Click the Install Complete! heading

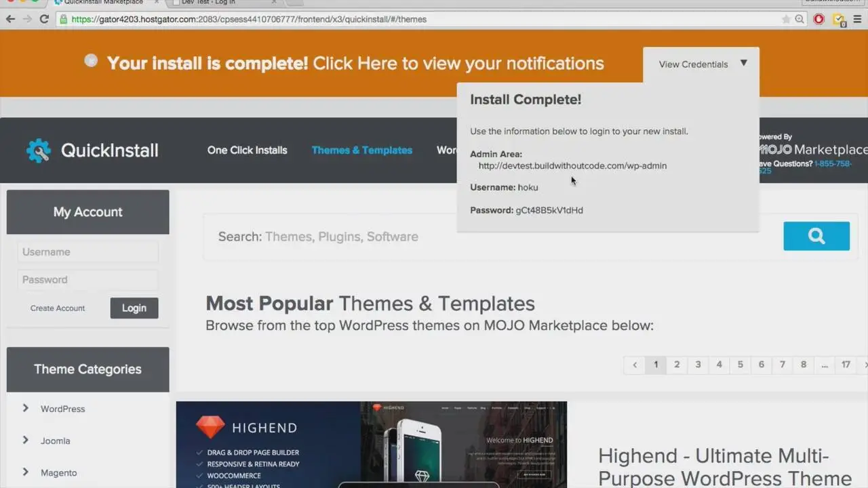tap(526, 100)
